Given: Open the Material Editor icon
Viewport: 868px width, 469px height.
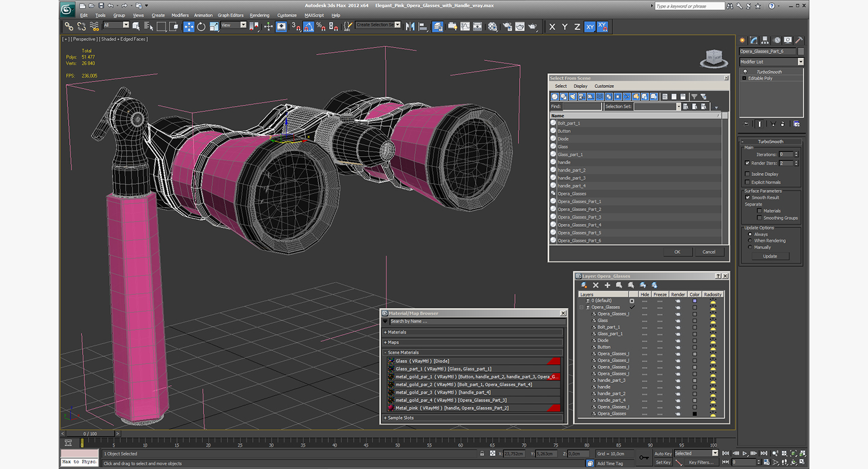Looking at the screenshot, I should coord(492,26).
